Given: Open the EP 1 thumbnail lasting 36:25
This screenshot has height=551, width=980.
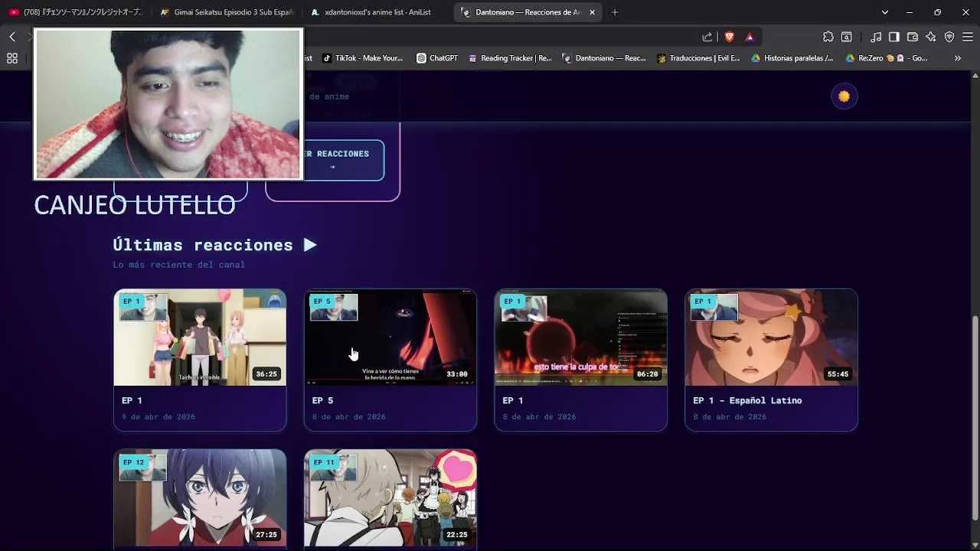Looking at the screenshot, I should tap(200, 337).
